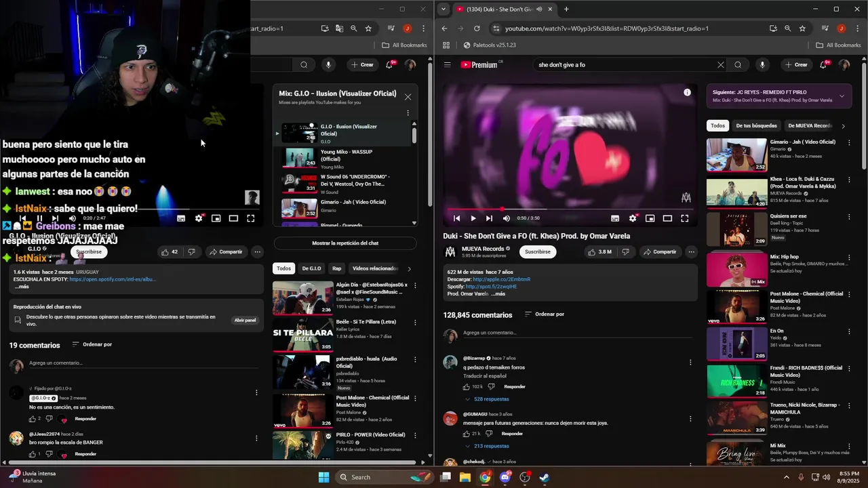Image resolution: width=868 pixels, height=488 pixels.
Task: Add a comment field in left window
Action: [x=142, y=363]
